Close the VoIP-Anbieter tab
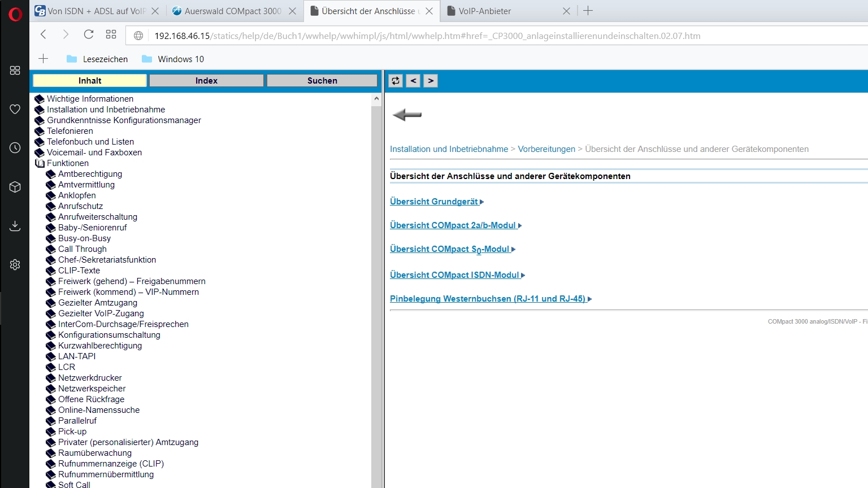 [566, 11]
